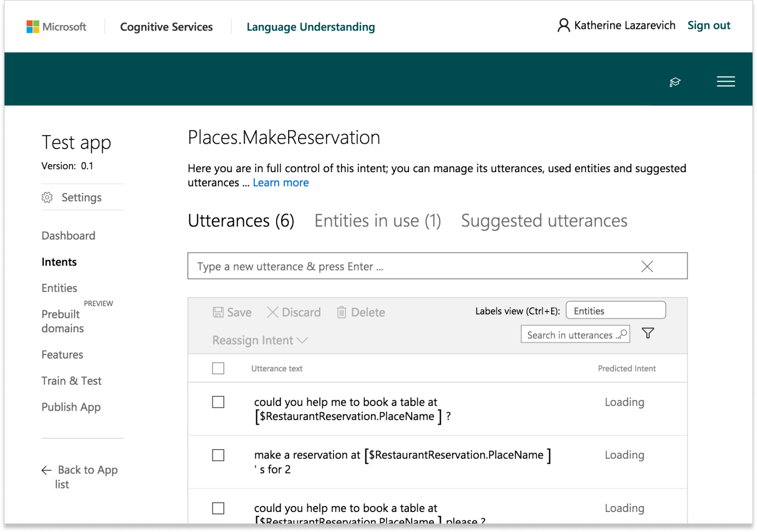Viewport: 757px width, 532px height.
Task: Click the Predicted Intent column header
Action: pyautogui.click(x=627, y=368)
